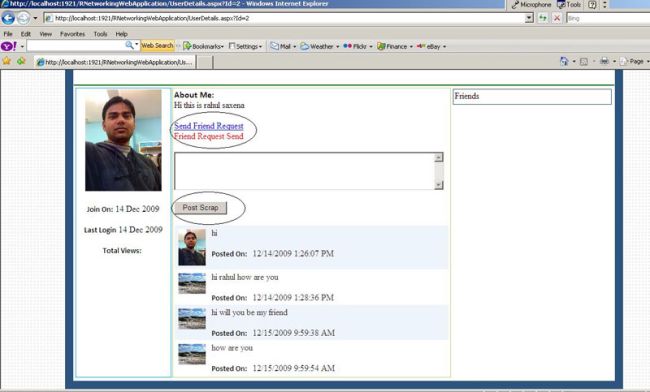Expand the Flickr dropdown arrow
The width and height of the screenshot is (650, 392).
point(371,47)
